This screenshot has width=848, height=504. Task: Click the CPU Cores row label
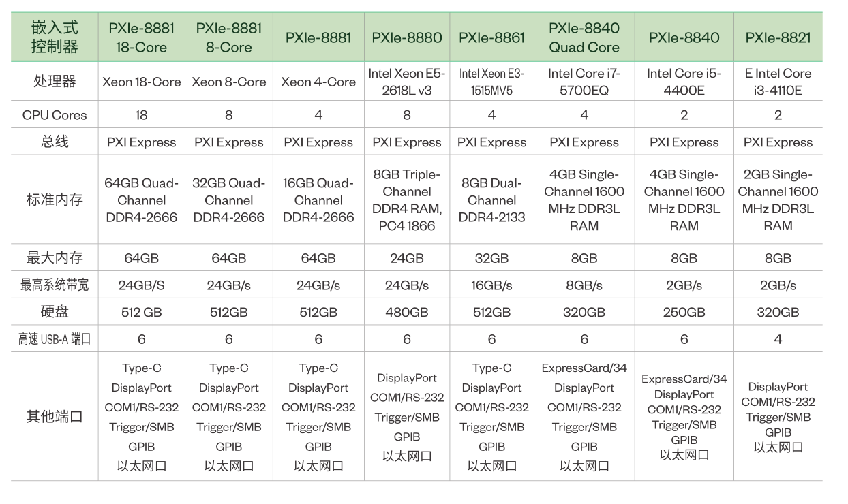pyautogui.click(x=55, y=115)
